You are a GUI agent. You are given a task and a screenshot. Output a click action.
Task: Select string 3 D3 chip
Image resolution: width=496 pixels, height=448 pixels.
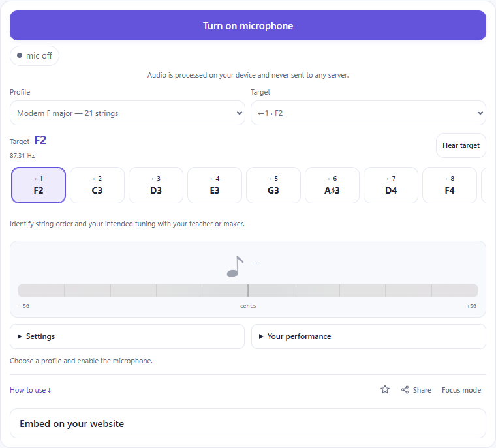156,185
